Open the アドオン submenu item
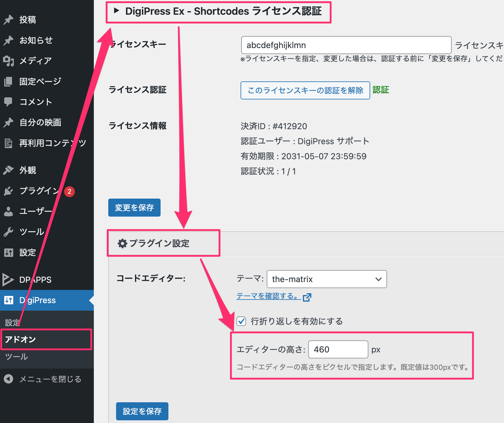Viewport: 504px width, 423px height. click(x=20, y=339)
